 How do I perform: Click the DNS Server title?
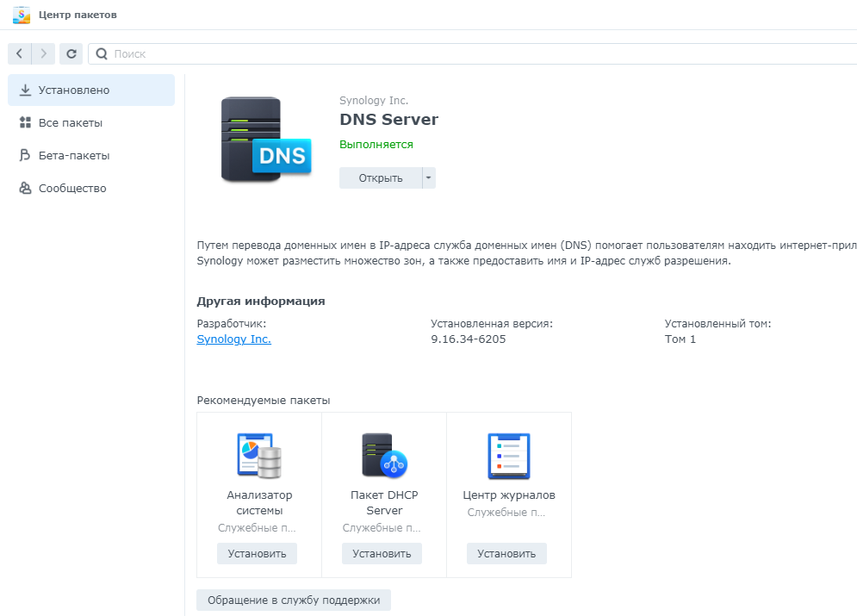click(x=388, y=119)
